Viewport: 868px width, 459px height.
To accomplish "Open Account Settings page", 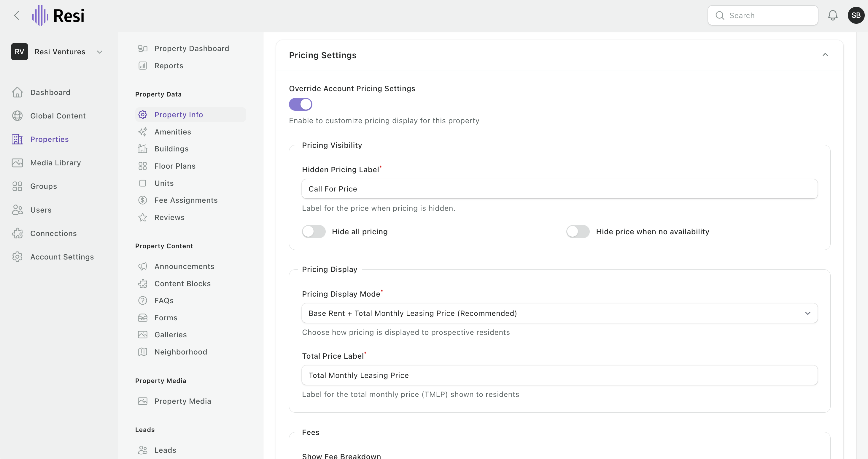I will [62, 257].
